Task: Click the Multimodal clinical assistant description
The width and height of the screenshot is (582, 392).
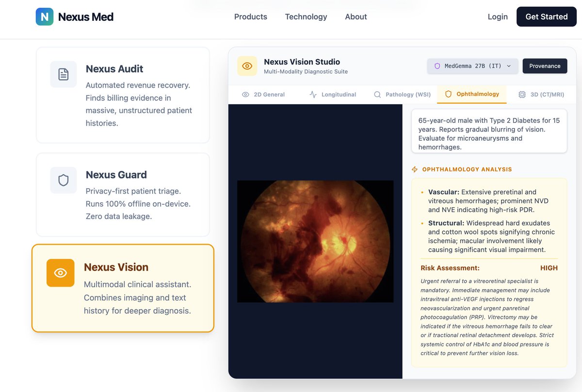Action: 138,297
